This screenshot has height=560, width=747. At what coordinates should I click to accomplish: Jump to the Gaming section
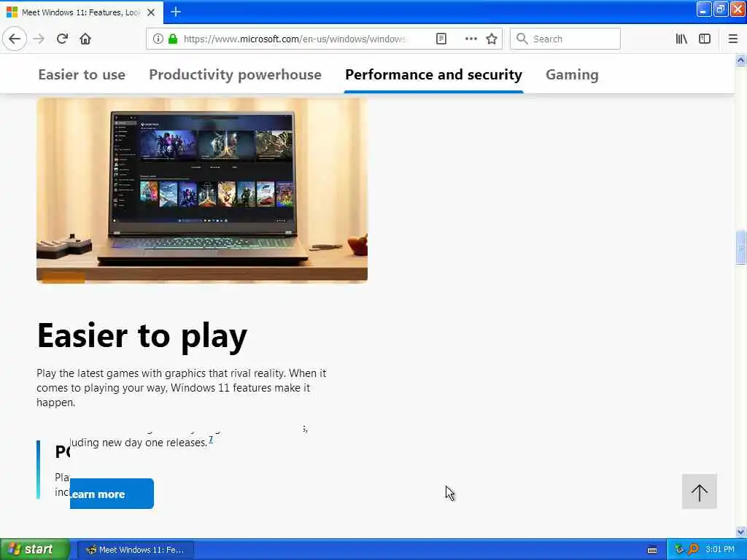[572, 75]
